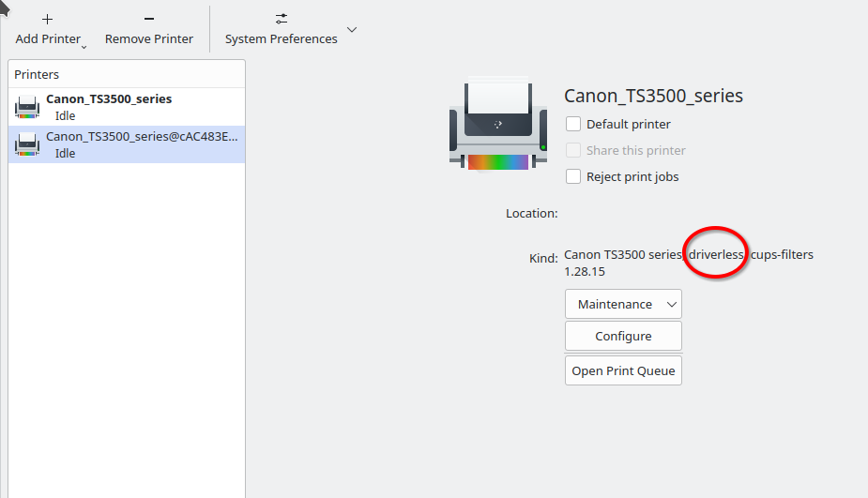Select the bold Canon_TS3500_series list entry name
The image size is (868, 498).
[x=109, y=98]
